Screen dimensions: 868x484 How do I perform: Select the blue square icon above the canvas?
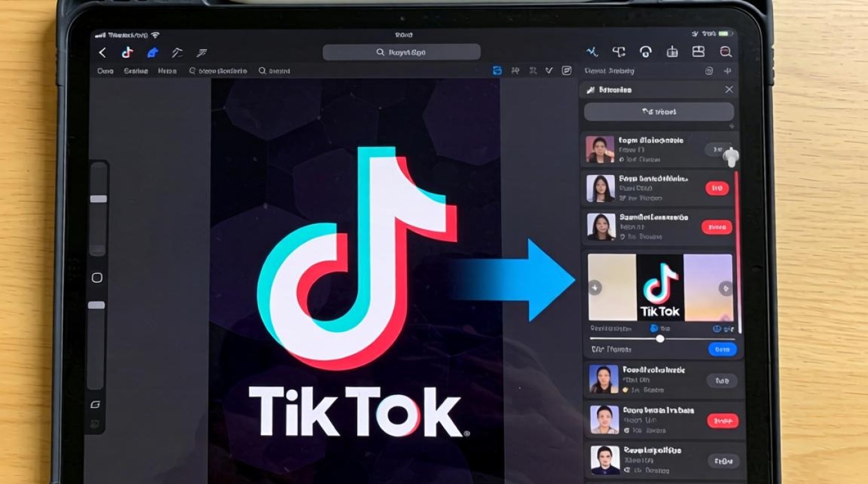coord(497,71)
